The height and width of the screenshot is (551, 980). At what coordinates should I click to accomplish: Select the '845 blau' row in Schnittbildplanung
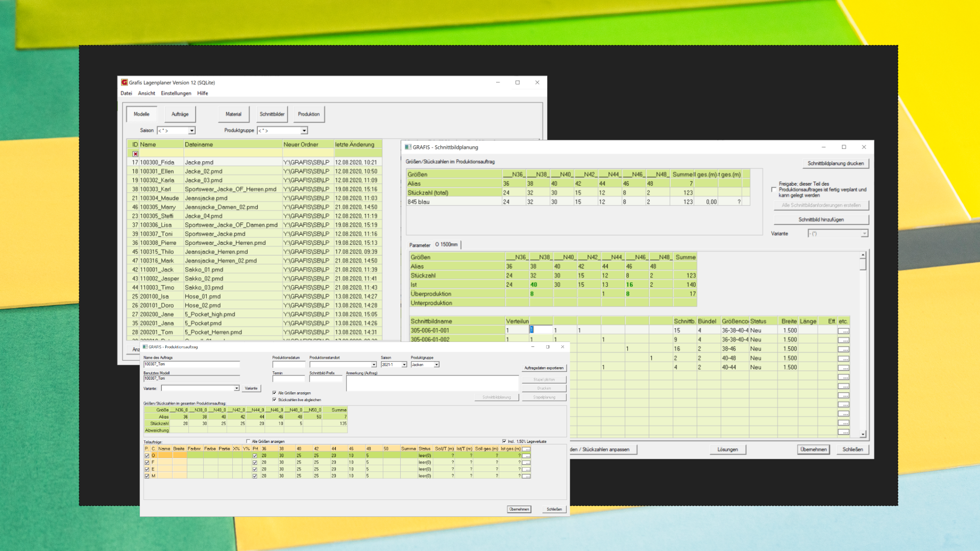point(578,202)
